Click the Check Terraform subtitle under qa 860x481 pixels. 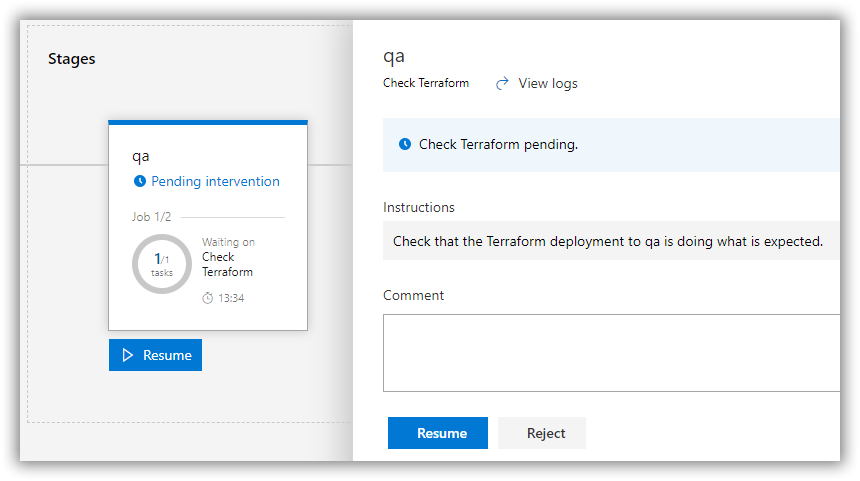click(x=426, y=83)
